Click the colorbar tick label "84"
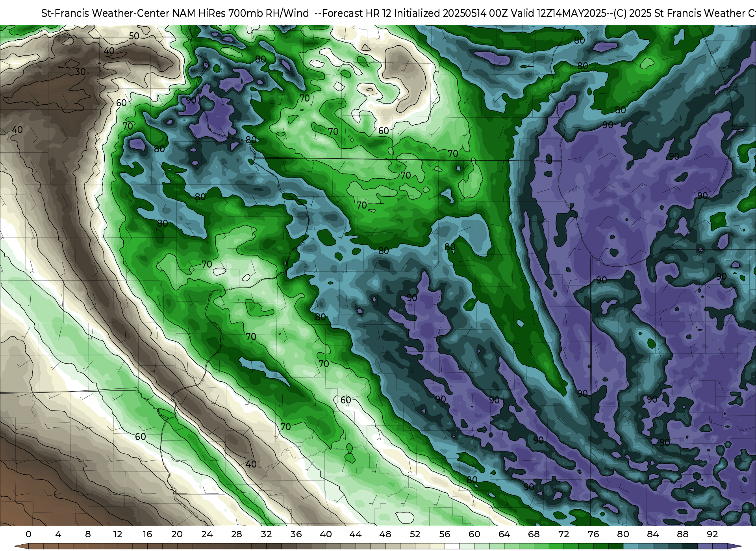This screenshot has height=551, width=756. pyautogui.click(x=653, y=534)
